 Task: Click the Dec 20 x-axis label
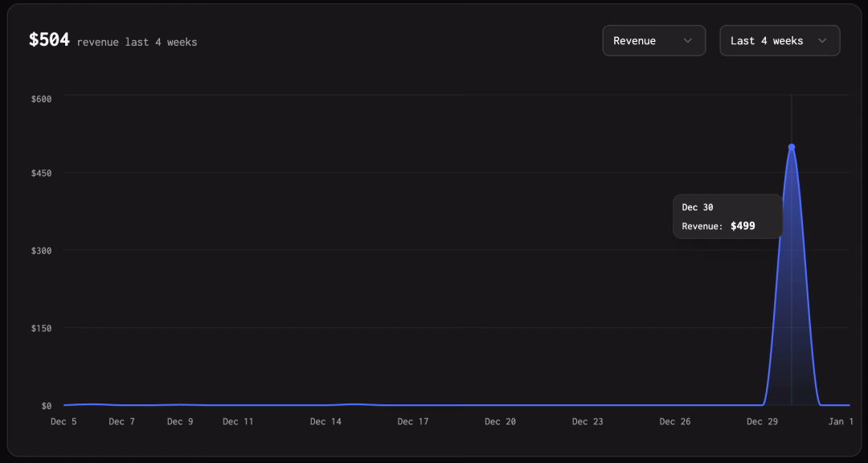(x=501, y=421)
